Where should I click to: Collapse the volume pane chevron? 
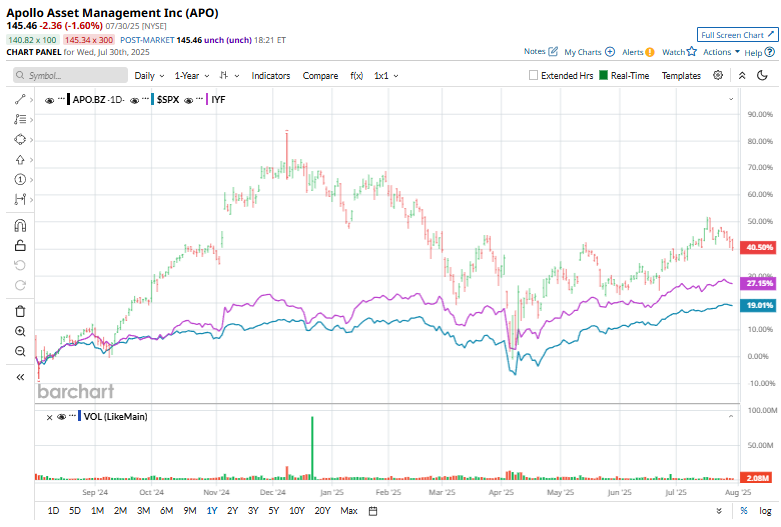(731, 416)
